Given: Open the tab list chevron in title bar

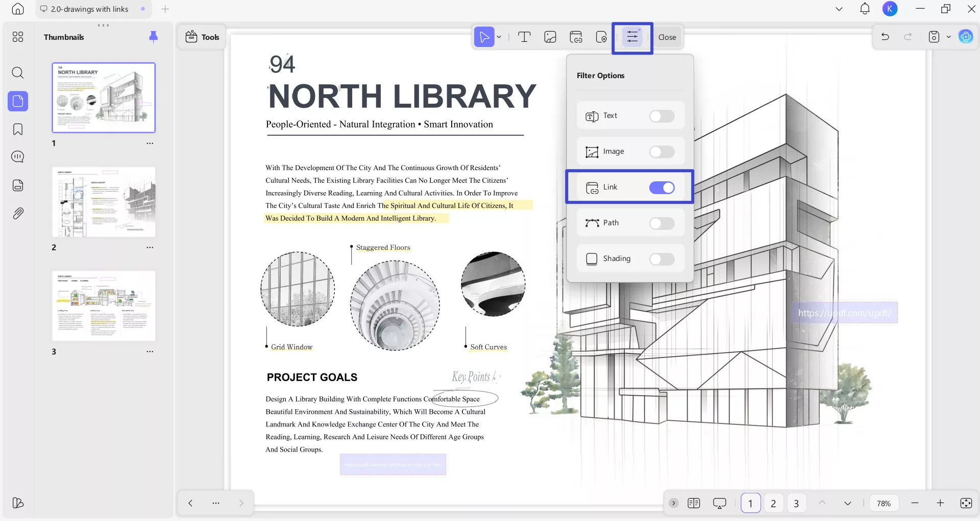Looking at the screenshot, I should coord(839,9).
